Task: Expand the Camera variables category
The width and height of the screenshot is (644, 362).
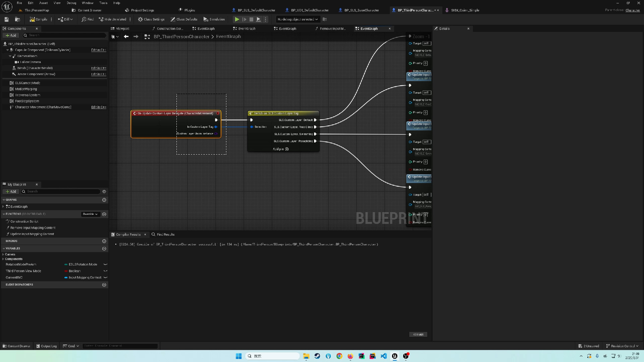Action: tap(3, 254)
